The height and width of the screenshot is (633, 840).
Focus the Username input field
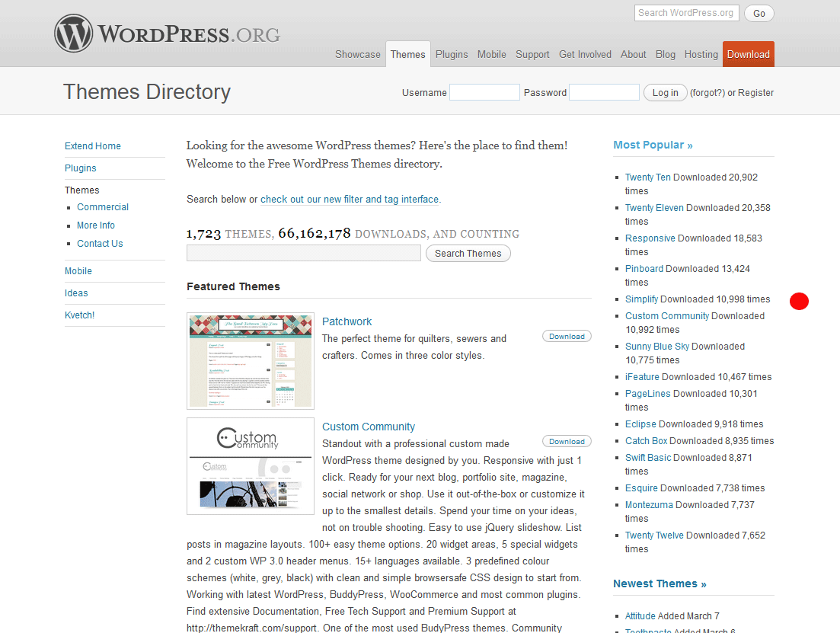484,92
